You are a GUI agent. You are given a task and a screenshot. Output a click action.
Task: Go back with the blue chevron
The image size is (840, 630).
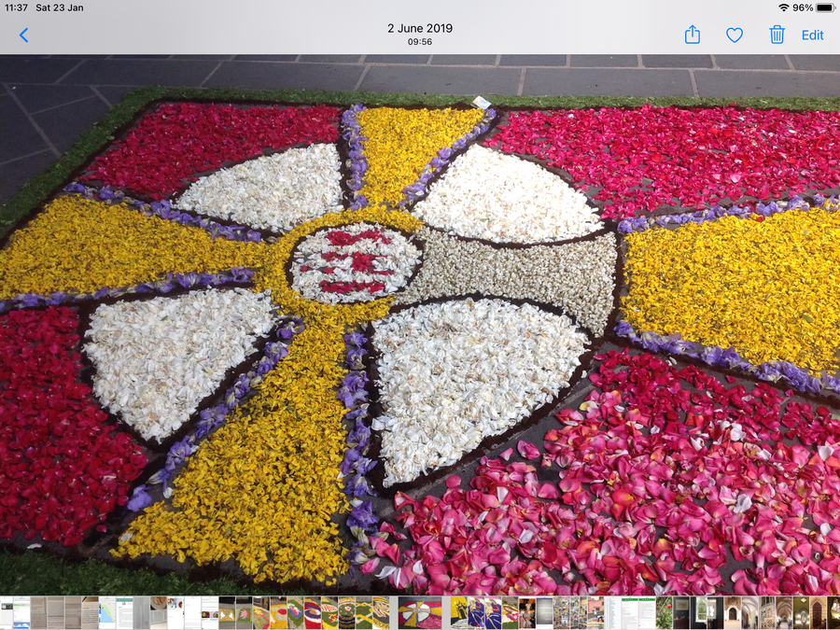(23, 35)
